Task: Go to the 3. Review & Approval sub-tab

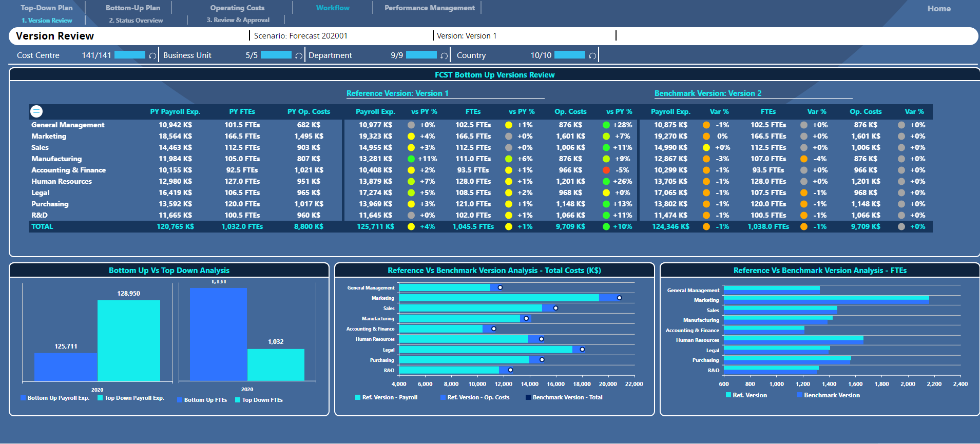Action: tap(238, 20)
